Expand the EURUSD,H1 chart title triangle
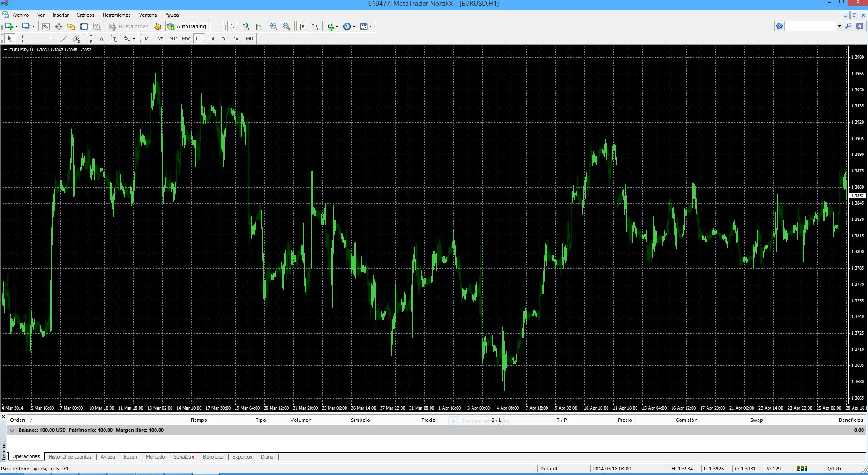 5,50
